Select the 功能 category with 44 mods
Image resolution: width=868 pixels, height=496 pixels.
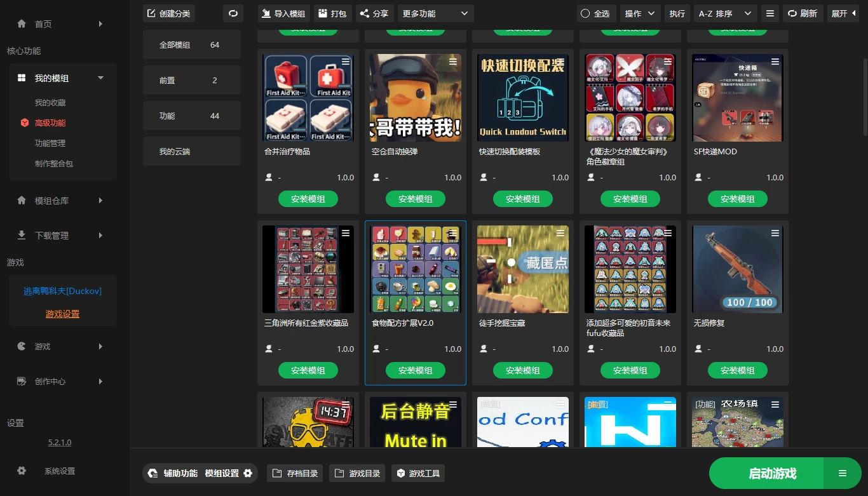(191, 116)
